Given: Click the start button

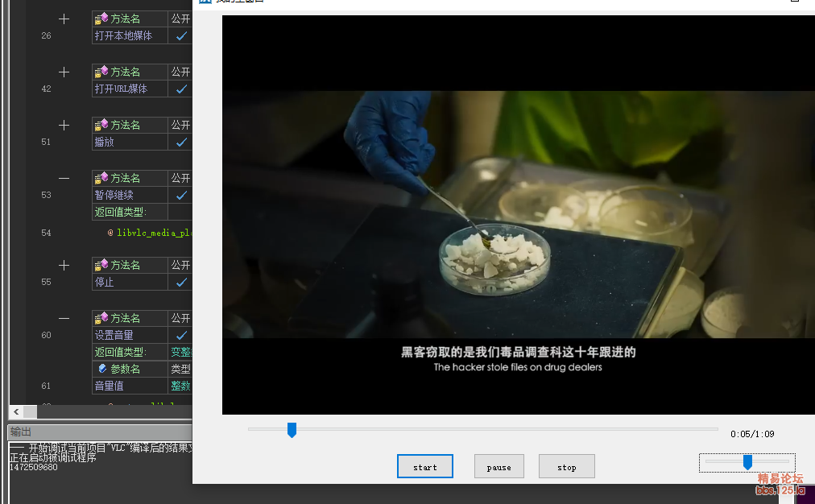Looking at the screenshot, I should coord(424,467).
